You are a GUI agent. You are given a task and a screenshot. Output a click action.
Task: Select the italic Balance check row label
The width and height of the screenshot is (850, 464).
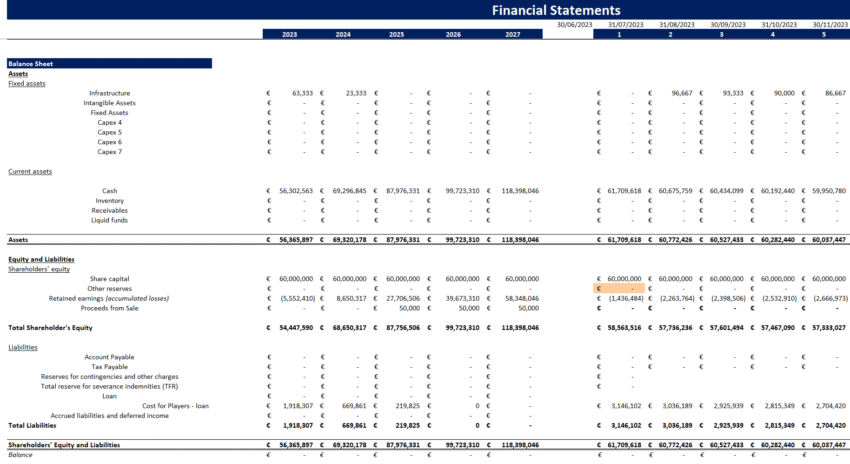(x=20, y=454)
